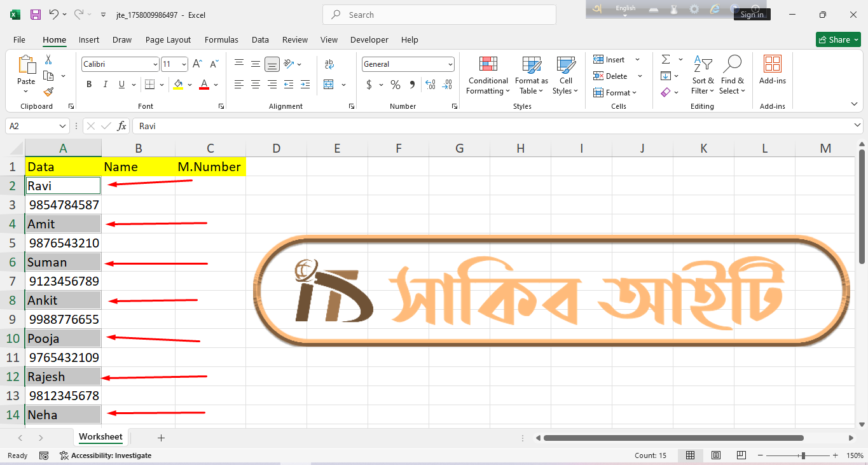Viewport: 868px width, 465px height.
Task: Open the Formulas ribbon tab
Action: (221, 39)
